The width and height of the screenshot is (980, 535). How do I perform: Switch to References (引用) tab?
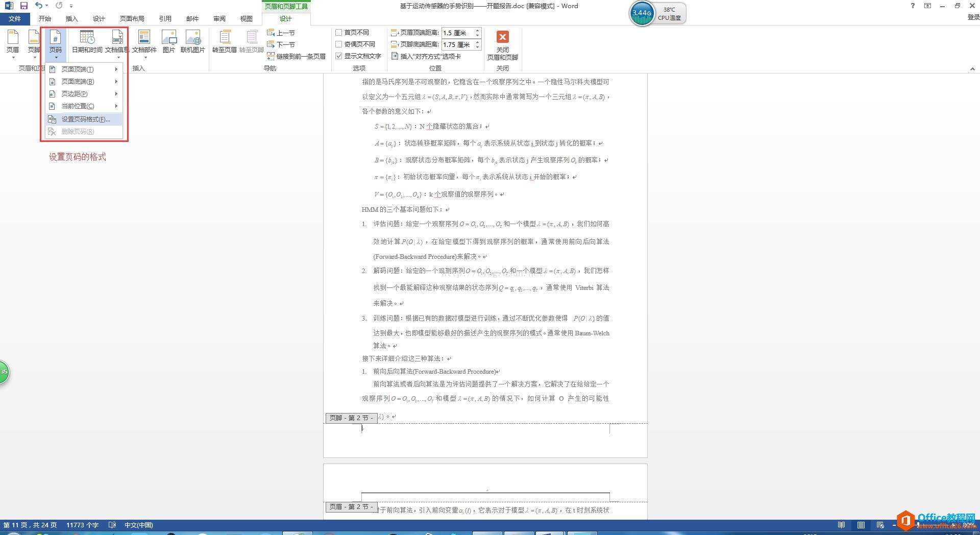point(165,18)
